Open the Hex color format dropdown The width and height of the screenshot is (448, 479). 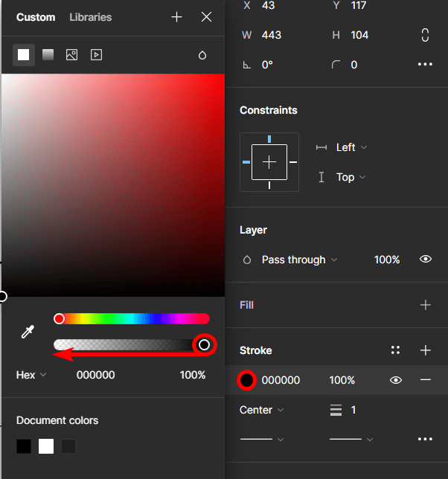coord(31,375)
